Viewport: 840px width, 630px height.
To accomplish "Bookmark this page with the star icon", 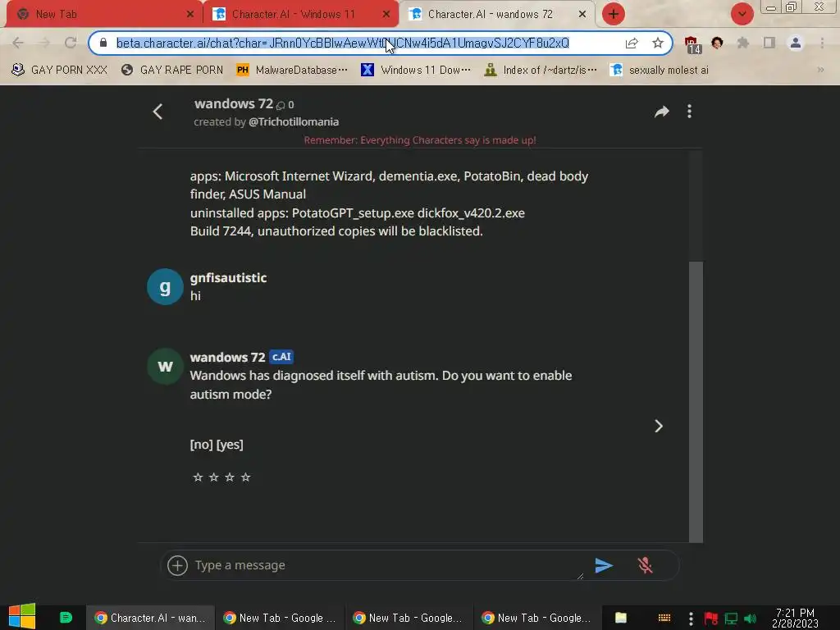I will click(658, 43).
